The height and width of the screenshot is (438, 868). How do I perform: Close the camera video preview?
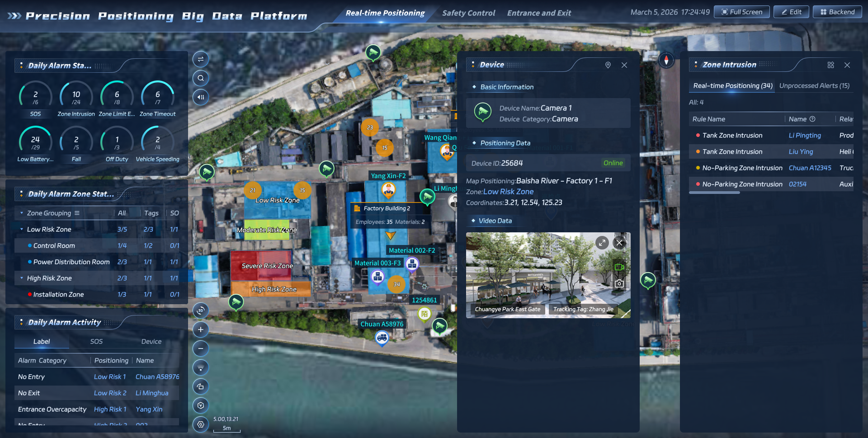click(x=619, y=243)
